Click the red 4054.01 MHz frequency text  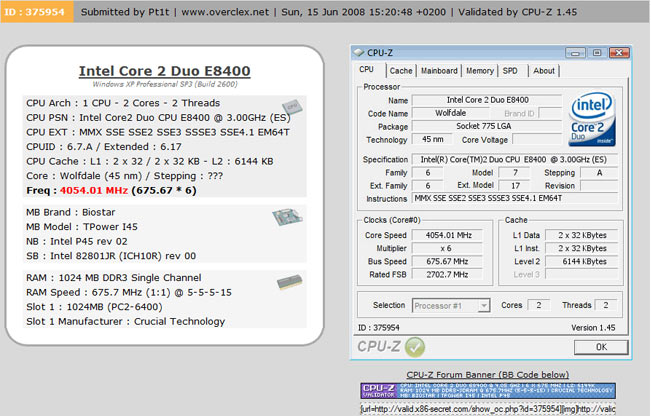(94, 191)
